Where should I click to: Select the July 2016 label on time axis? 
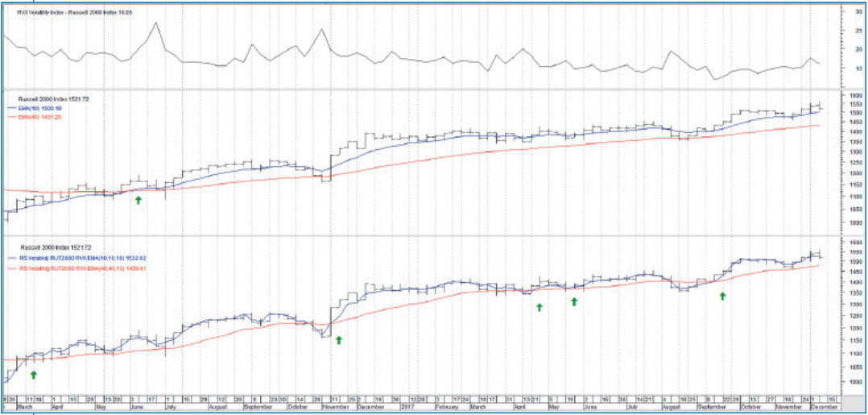[x=169, y=405]
